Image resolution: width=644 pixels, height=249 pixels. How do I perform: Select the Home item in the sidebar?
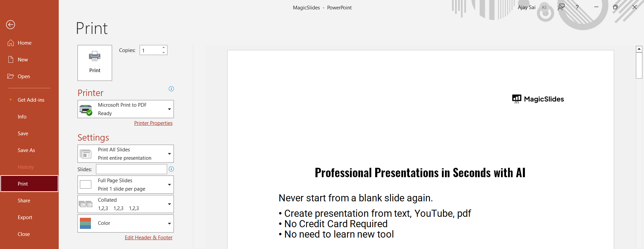[29, 43]
